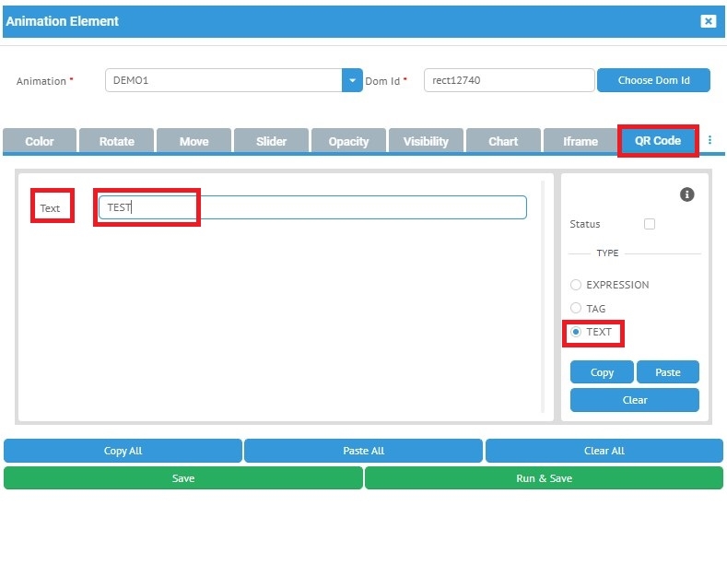
Task: Click the Copy All button
Action: pos(123,451)
